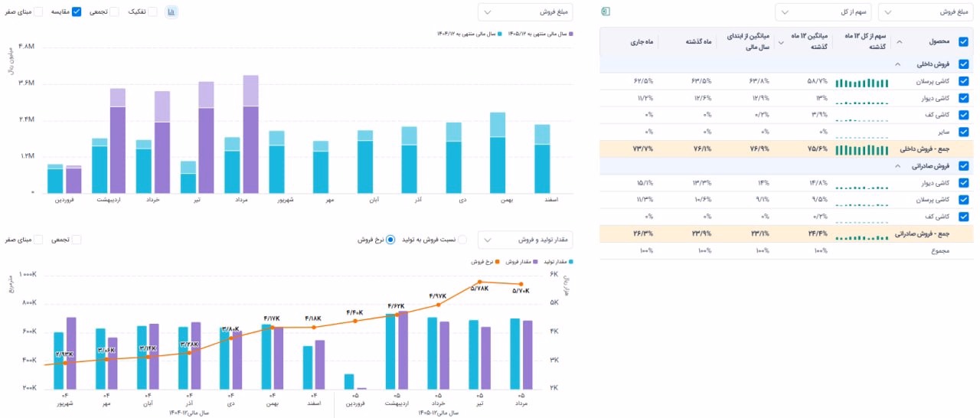Screen dimensions: 980x418
Task: Uncheck کاشی دیوار under فروش صادراتی
Action: 964,182
